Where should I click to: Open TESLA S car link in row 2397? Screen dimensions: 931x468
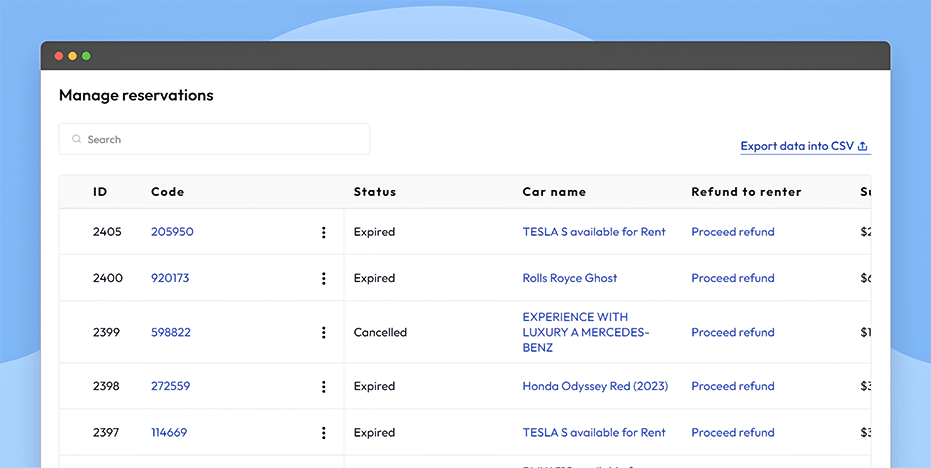coord(594,432)
